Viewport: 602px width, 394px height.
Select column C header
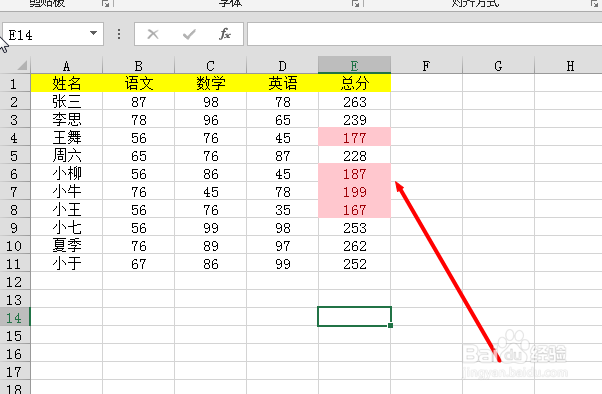(x=210, y=66)
